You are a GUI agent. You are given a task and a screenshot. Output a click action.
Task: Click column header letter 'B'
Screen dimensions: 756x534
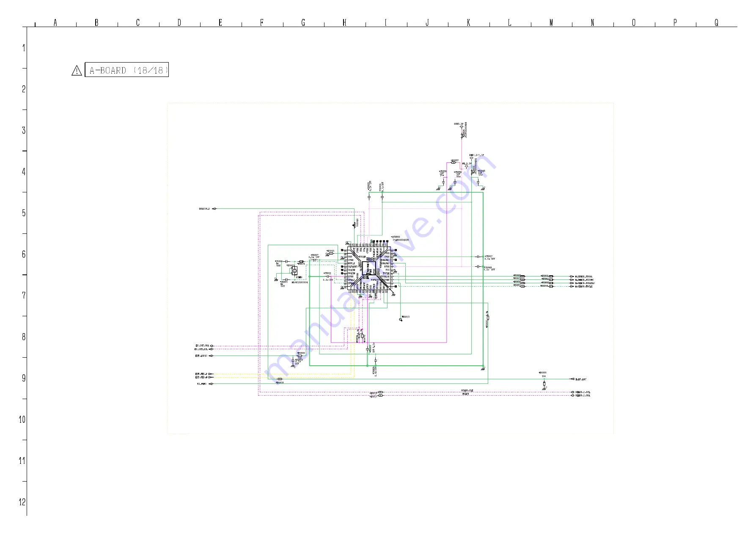coord(96,22)
